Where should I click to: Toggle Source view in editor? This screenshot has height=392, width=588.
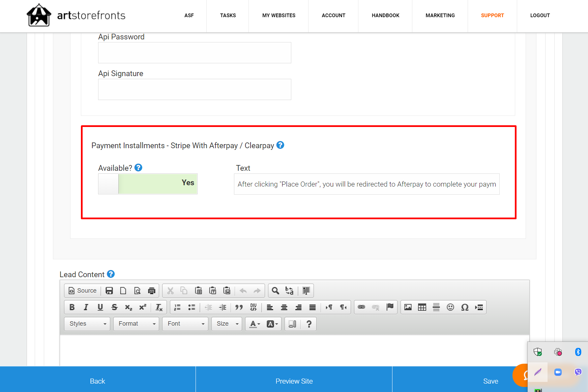click(x=83, y=291)
